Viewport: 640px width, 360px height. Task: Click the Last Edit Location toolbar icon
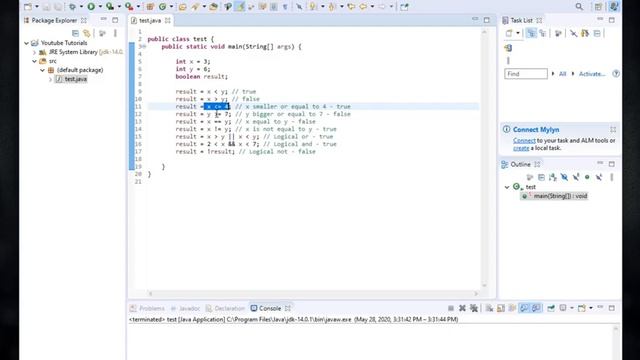(351, 7)
